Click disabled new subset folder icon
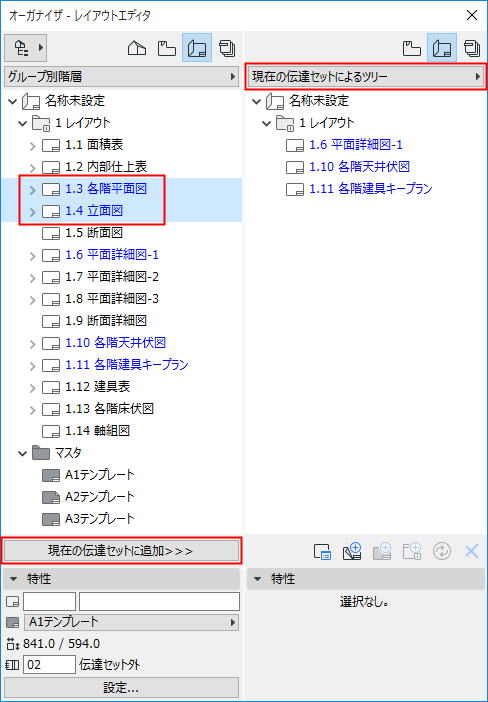This screenshot has width=488, height=702. (x=412, y=552)
